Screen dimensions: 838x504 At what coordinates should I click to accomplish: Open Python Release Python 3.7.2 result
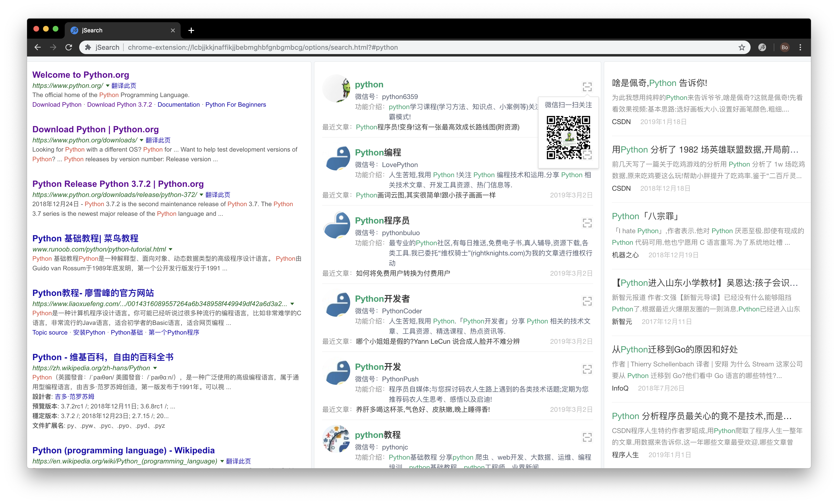click(118, 184)
